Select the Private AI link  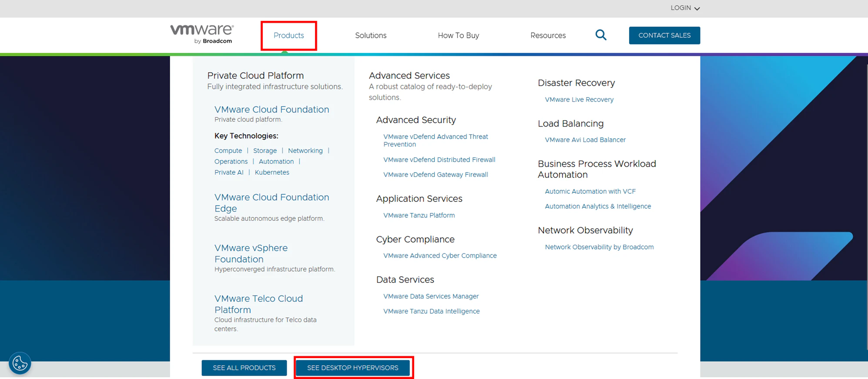coord(229,173)
